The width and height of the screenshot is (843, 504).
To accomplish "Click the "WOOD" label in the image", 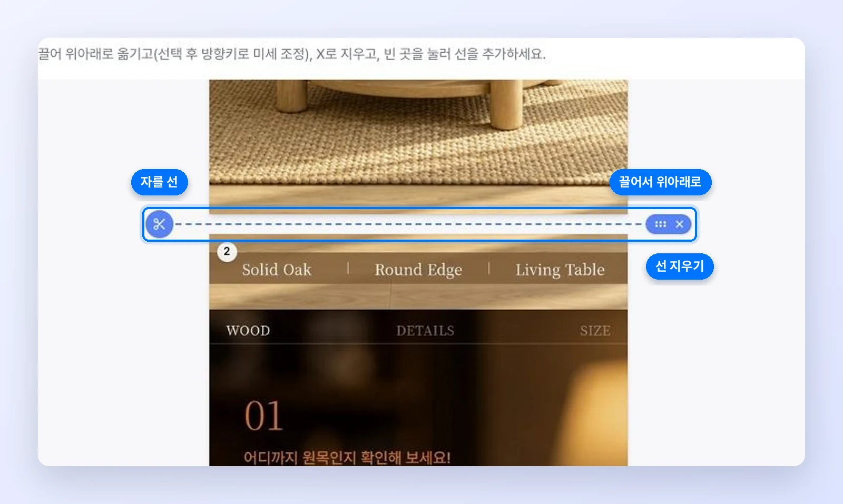I will pyautogui.click(x=248, y=331).
